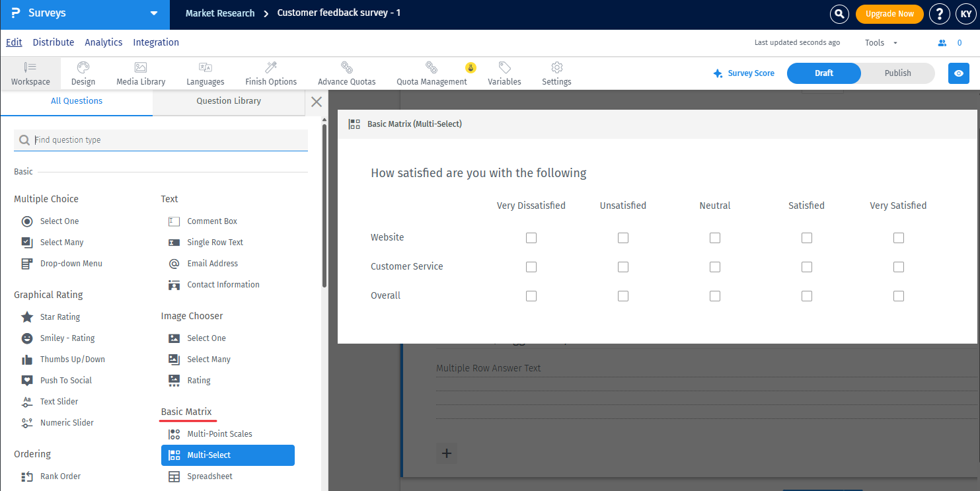Expand the Tools dropdown menu
The image size is (980, 491).
pyautogui.click(x=881, y=43)
